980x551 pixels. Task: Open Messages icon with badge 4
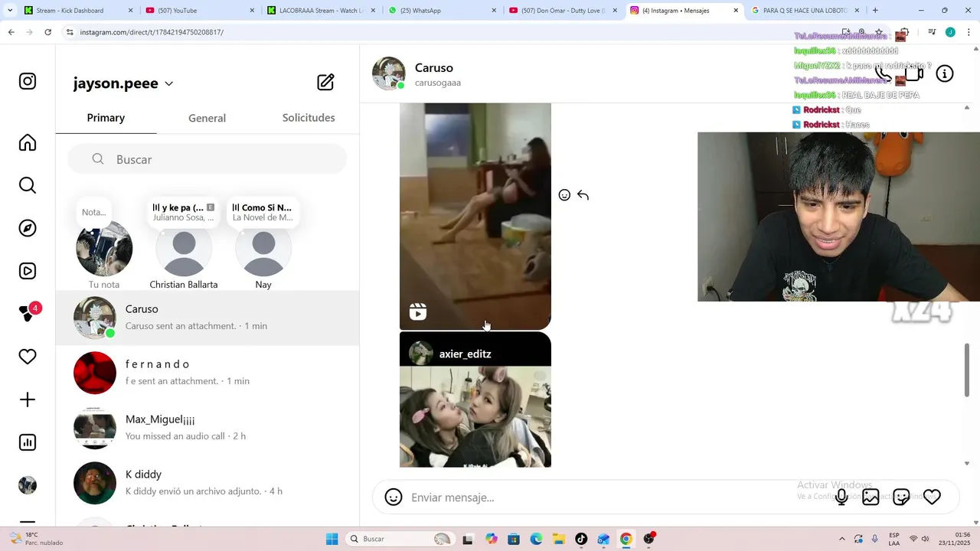(x=29, y=312)
